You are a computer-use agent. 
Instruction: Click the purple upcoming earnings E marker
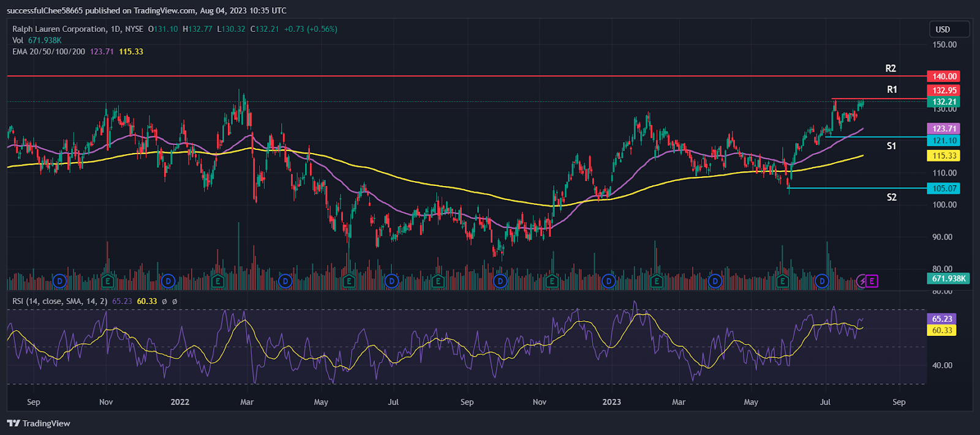pyautogui.click(x=872, y=281)
